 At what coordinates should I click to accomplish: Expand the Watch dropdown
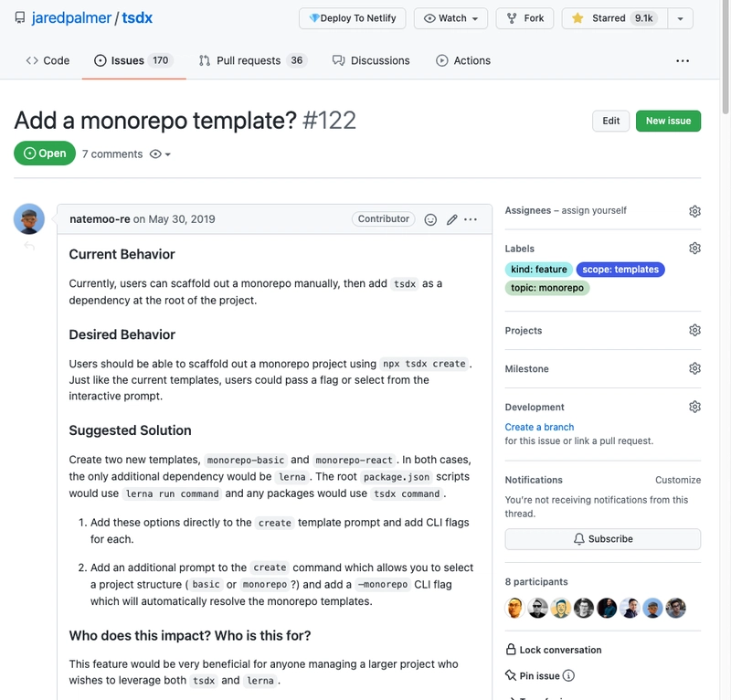(450, 18)
